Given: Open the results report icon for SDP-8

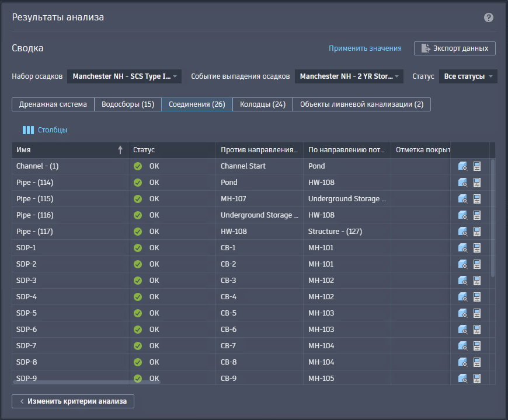Looking at the screenshot, I should pyautogui.click(x=477, y=362).
